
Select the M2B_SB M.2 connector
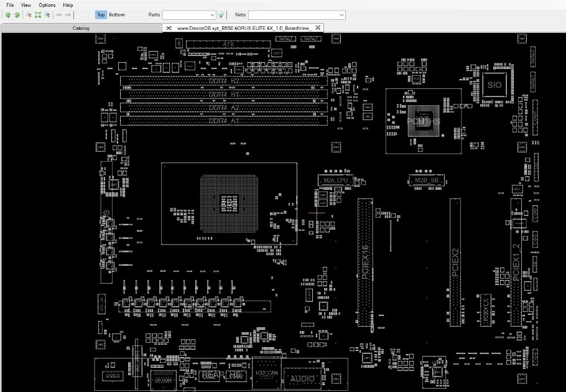[x=426, y=180]
